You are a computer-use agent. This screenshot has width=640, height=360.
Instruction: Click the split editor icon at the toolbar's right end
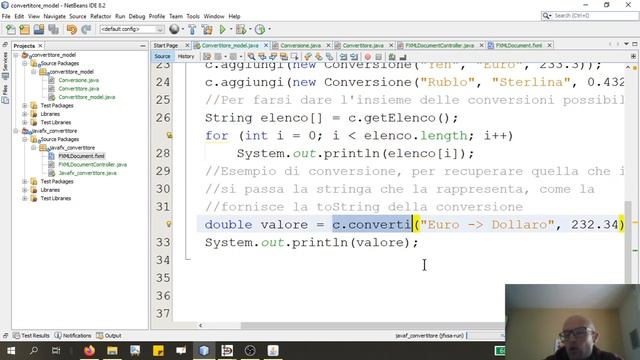633,56
